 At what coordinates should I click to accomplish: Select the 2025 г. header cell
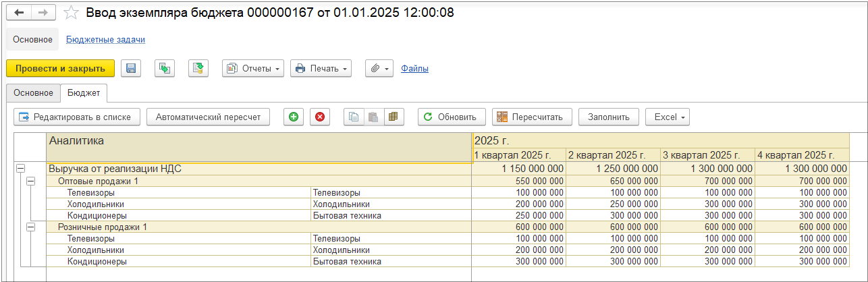[x=660, y=141]
